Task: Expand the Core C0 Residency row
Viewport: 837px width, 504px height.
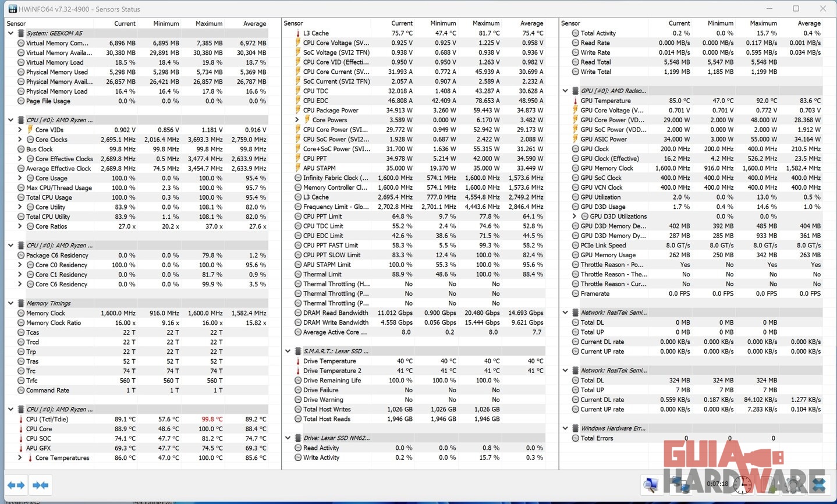Action: [20, 265]
